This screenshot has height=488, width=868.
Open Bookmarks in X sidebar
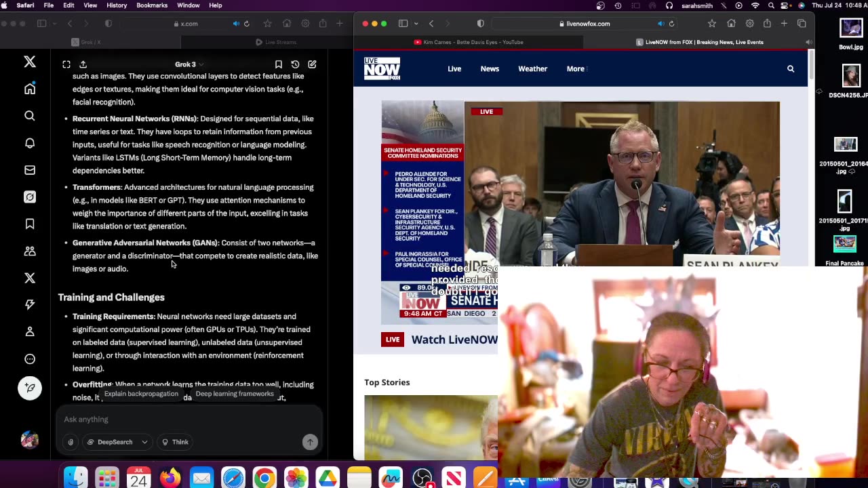tap(30, 224)
